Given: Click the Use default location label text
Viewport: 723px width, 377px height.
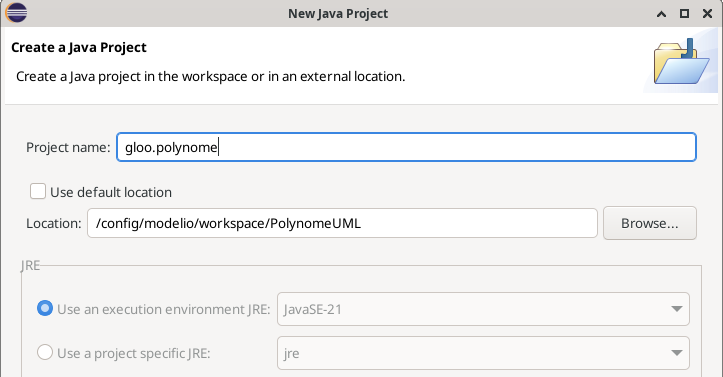Looking at the screenshot, I should coord(111,192).
